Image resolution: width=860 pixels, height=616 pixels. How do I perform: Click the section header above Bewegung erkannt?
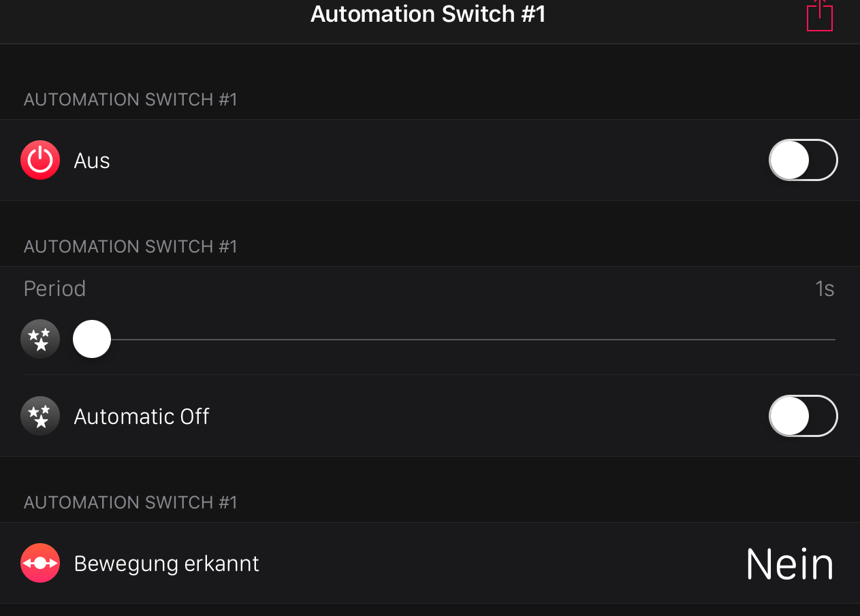point(131,502)
